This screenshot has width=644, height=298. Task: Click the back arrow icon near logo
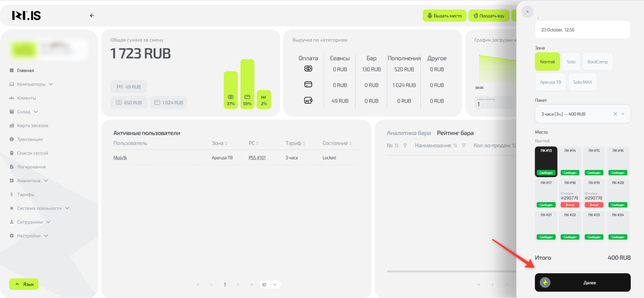click(92, 15)
